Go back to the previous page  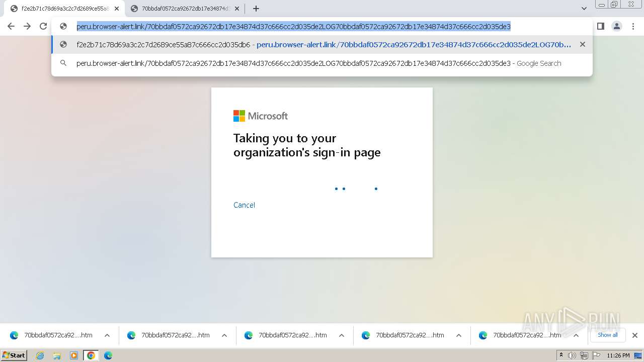coord(11,26)
